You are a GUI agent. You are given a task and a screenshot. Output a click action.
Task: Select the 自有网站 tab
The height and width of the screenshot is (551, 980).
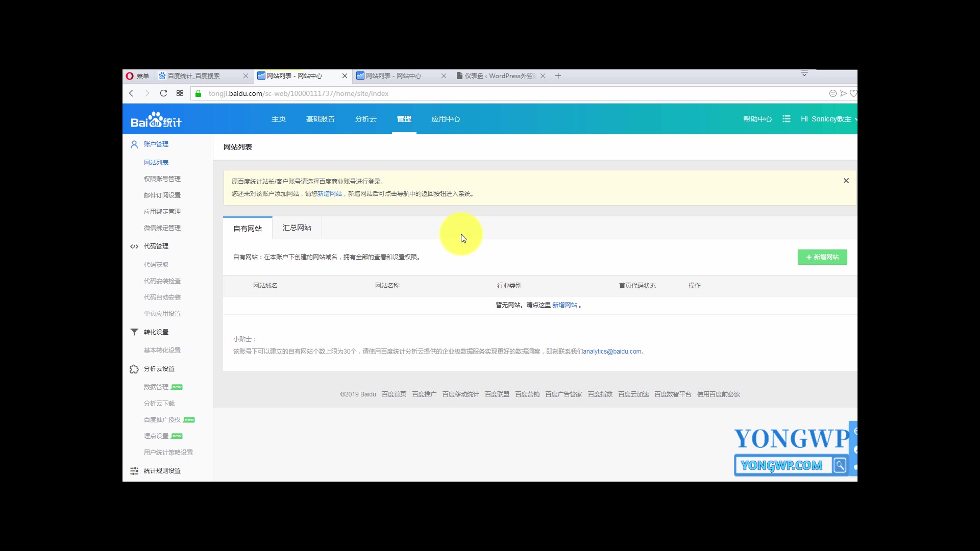point(248,228)
